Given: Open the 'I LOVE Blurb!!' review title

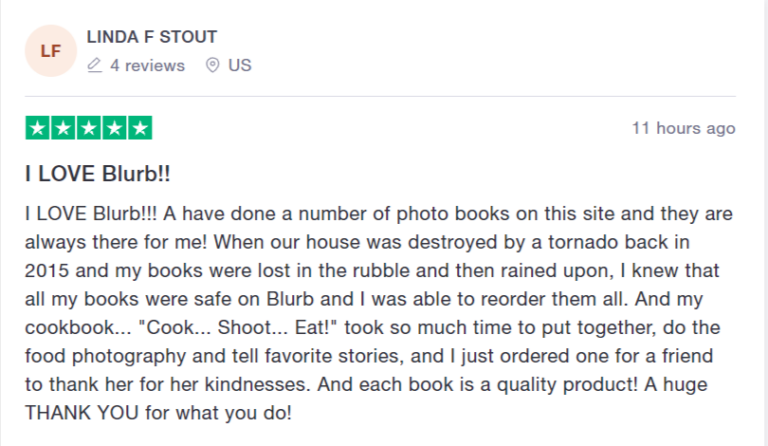Looking at the screenshot, I should [97, 174].
